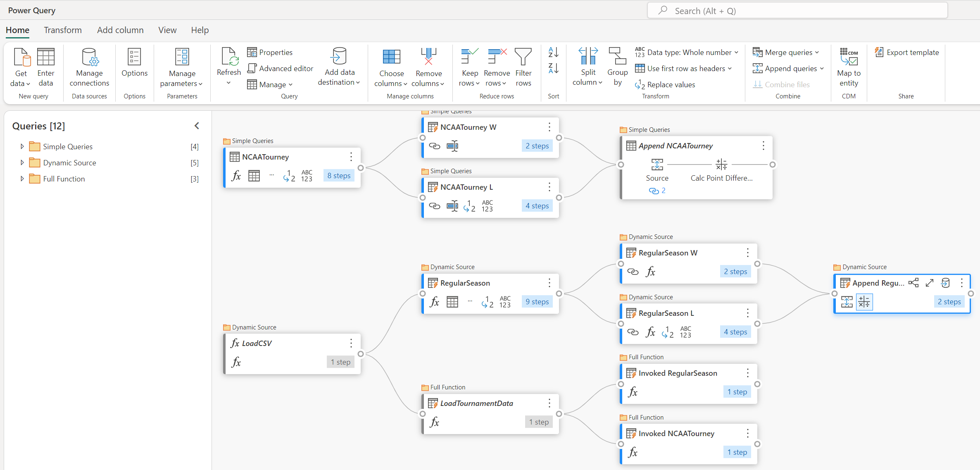Click the Group by icon
The height and width of the screenshot is (470, 980).
click(x=617, y=56)
